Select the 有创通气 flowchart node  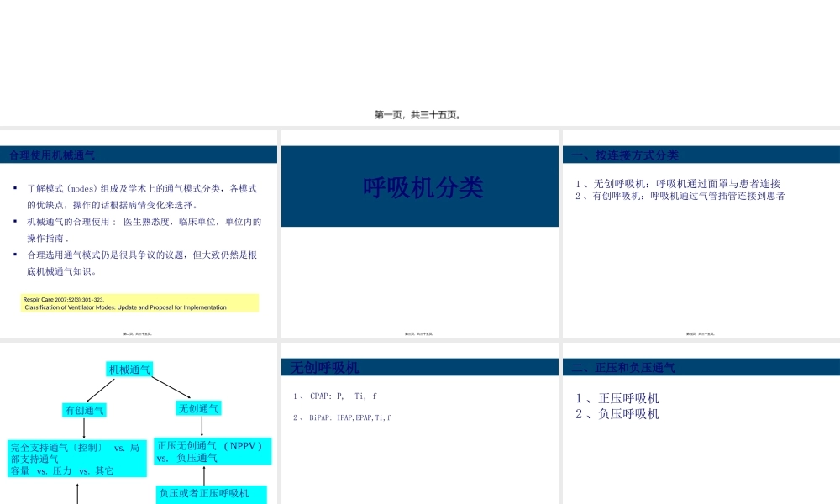[x=86, y=409]
